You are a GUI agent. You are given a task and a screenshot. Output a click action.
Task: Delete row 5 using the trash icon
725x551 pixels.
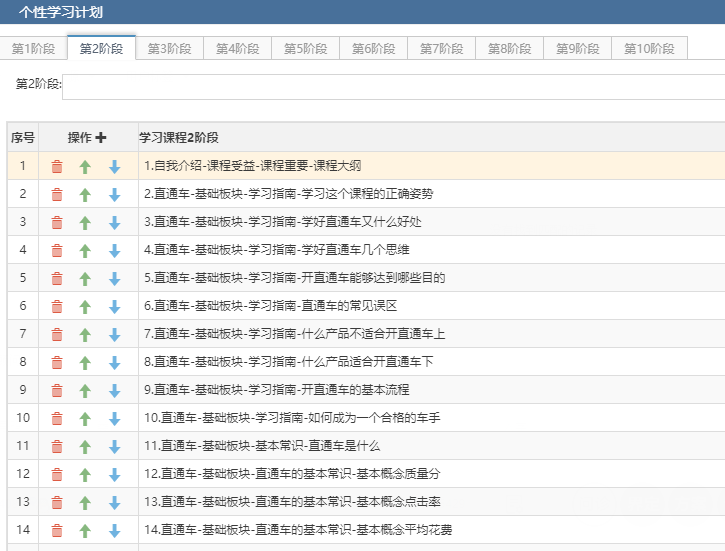click(57, 279)
